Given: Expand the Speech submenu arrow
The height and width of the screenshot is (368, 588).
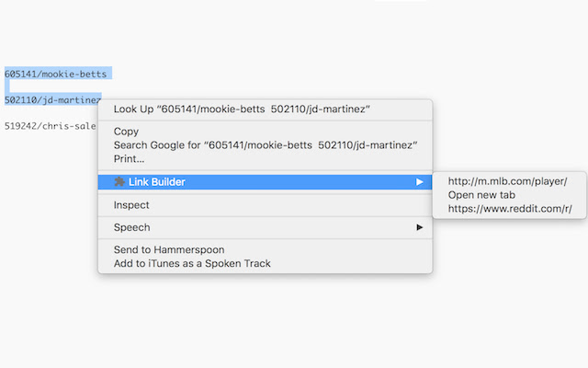Looking at the screenshot, I should click(x=419, y=227).
